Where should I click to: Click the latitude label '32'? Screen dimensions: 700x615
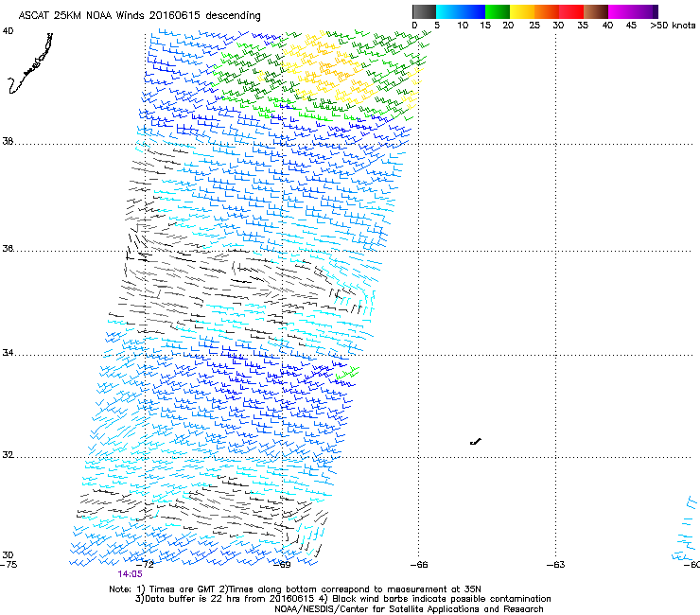(8, 455)
